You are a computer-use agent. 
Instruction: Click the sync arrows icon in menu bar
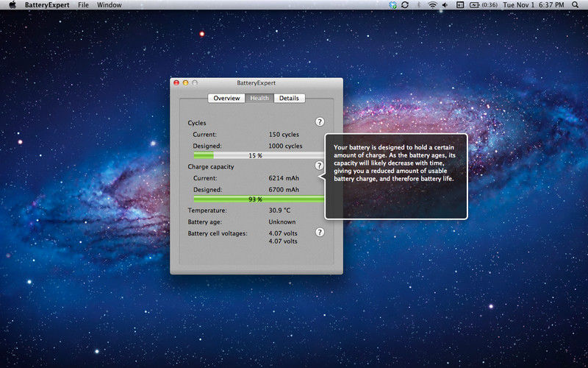click(x=405, y=5)
